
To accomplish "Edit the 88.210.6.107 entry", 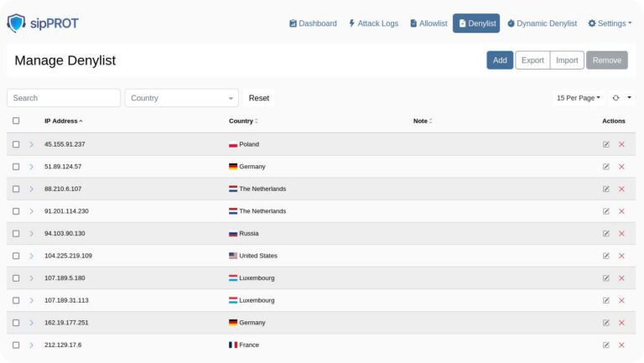I will 605,189.
